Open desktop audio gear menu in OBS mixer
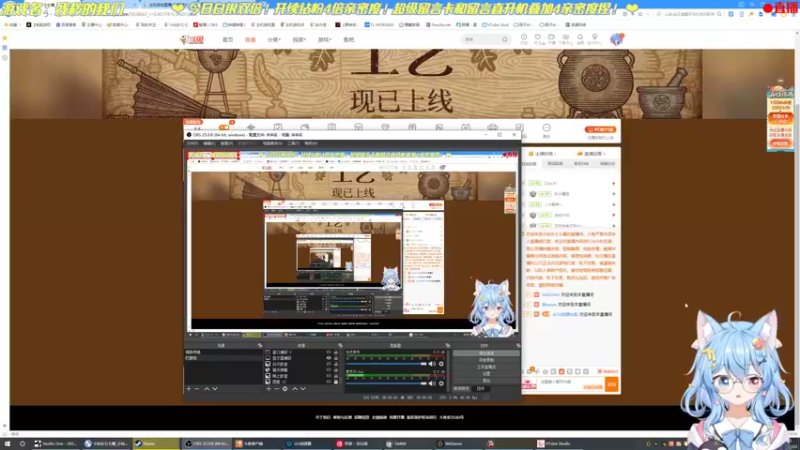 (441, 364)
